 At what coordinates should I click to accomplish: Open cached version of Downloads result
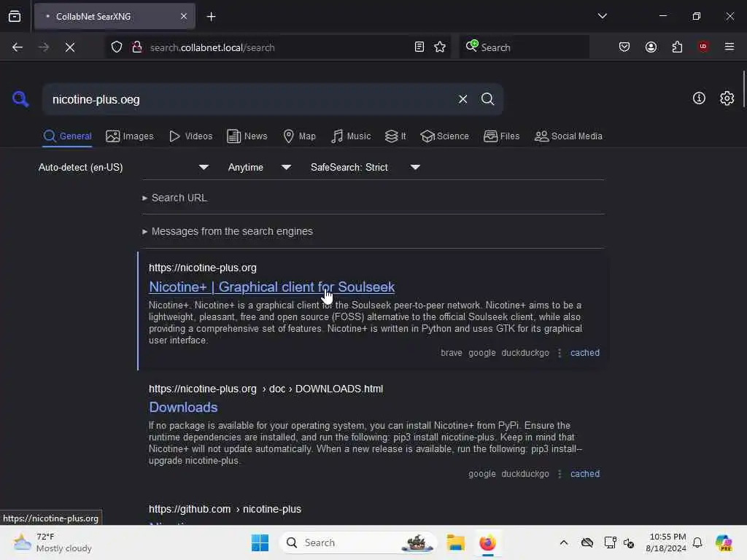click(x=584, y=474)
